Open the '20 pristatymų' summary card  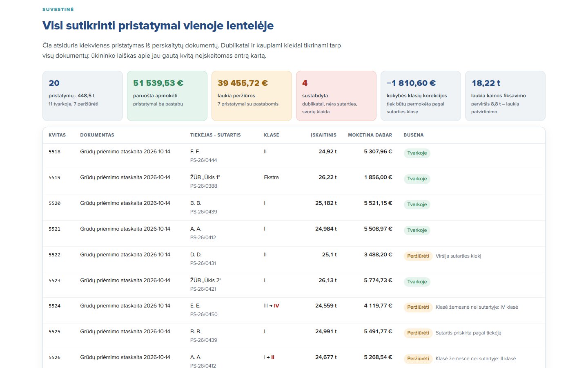(x=82, y=96)
